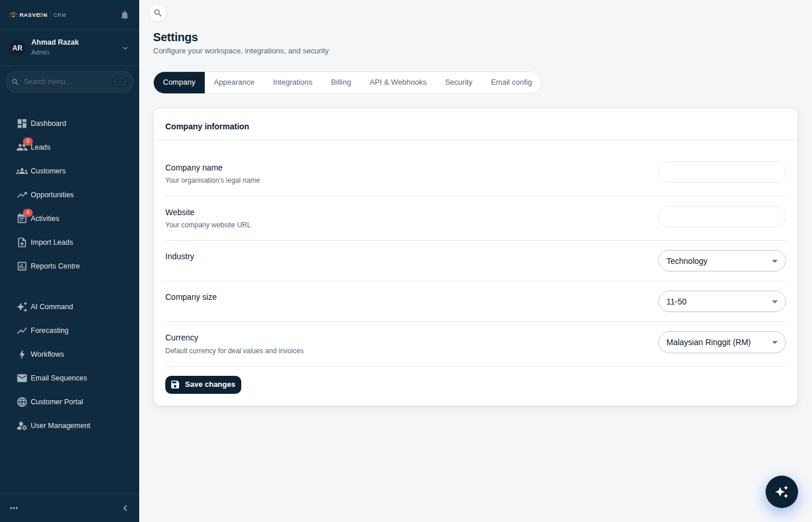Open Opportunities section
The image size is (812, 522).
click(70, 195)
